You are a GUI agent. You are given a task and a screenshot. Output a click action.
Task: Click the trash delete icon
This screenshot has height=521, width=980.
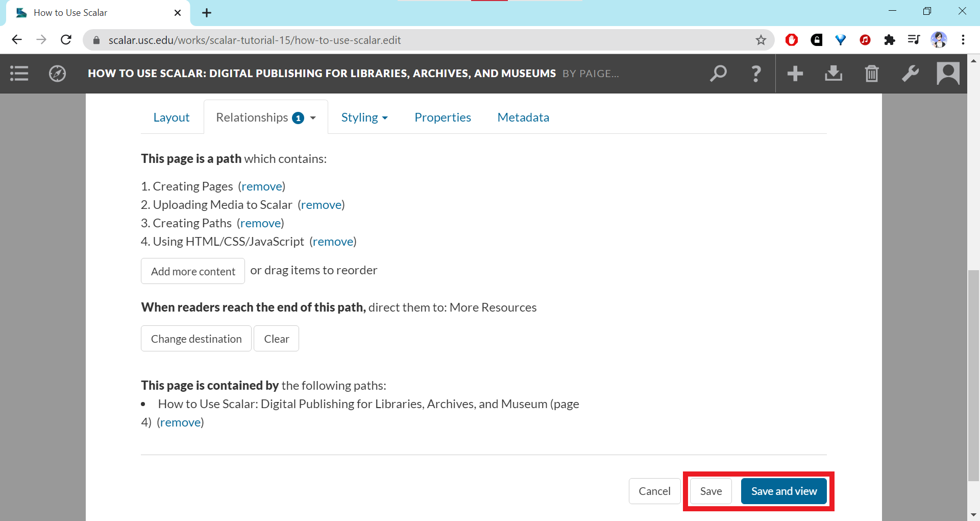[x=872, y=74]
